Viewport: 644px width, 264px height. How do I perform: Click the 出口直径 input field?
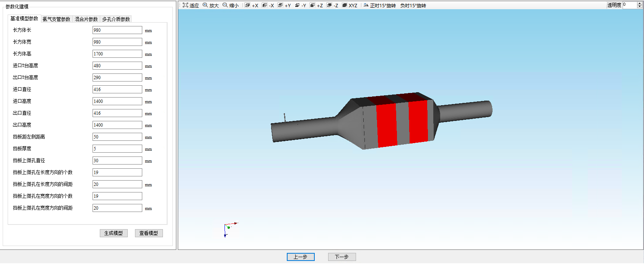click(117, 113)
